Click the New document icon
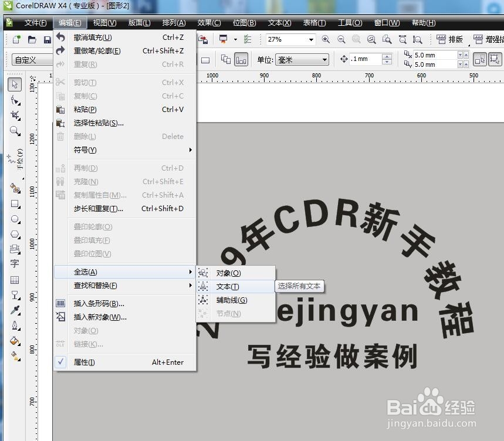The image size is (504, 441). pyautogui.click(x=16, y=39)
